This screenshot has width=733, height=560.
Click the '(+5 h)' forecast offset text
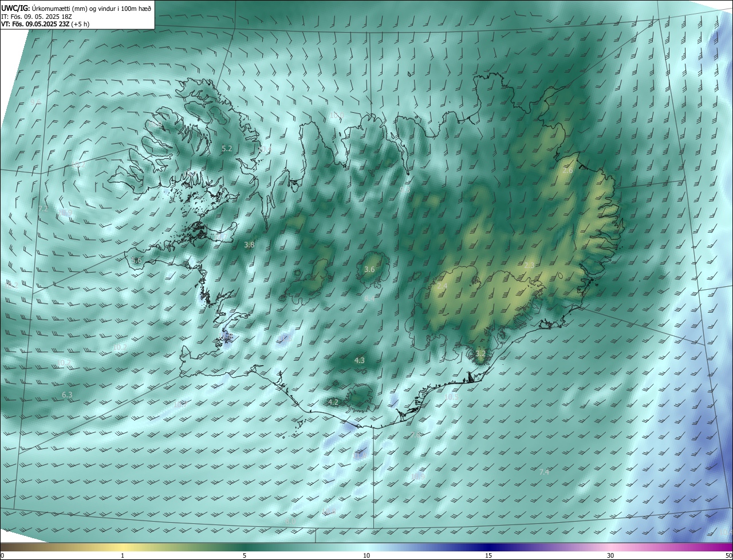(x=81, y=24)
